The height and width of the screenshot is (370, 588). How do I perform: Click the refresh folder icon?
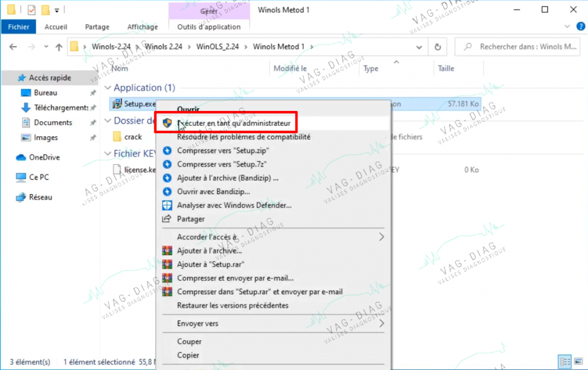437,47
